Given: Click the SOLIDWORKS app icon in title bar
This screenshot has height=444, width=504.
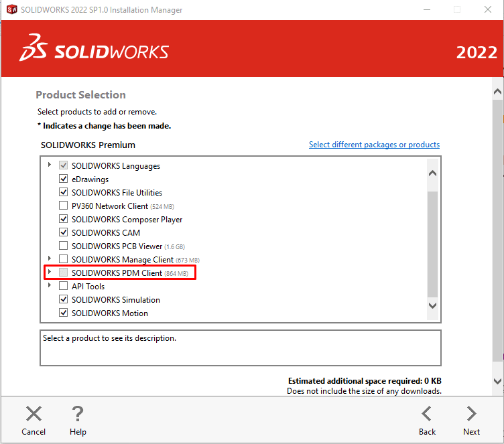Looking at the screenshot, I should tap(12, 9).
